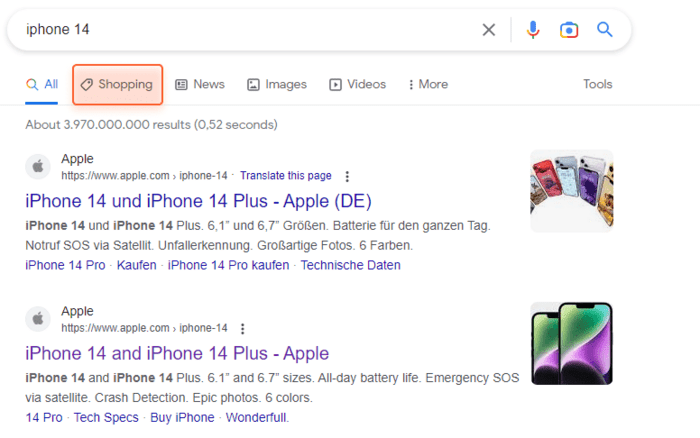
Task: Open the Tools options
Action: coord(597,85)
